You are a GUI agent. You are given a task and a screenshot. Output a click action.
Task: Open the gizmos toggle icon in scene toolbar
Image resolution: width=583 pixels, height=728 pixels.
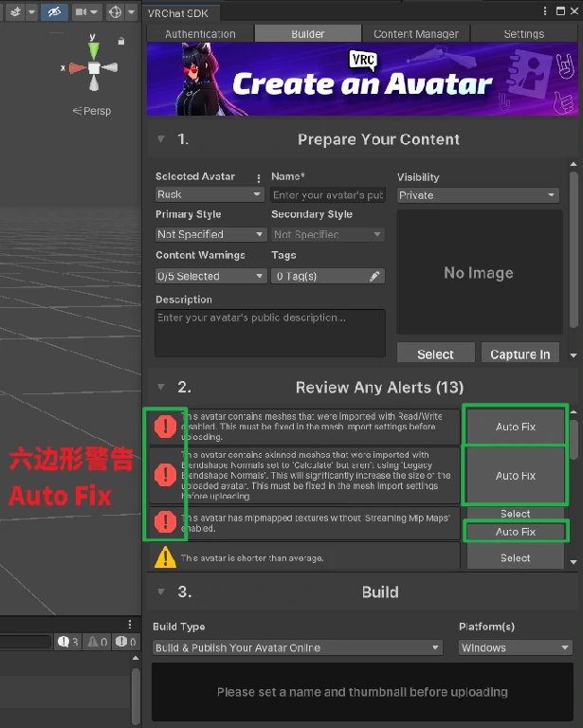coord(115,12)
